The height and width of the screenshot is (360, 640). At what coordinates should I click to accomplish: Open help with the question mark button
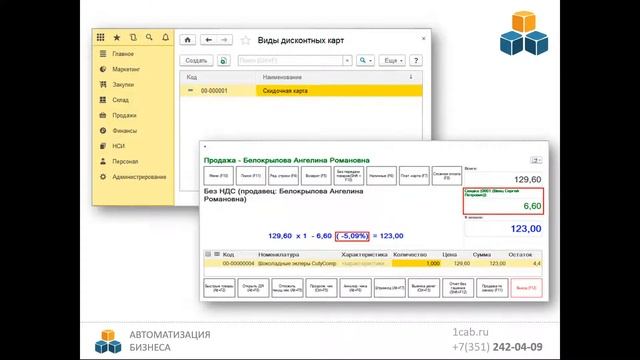click(416, 60)
